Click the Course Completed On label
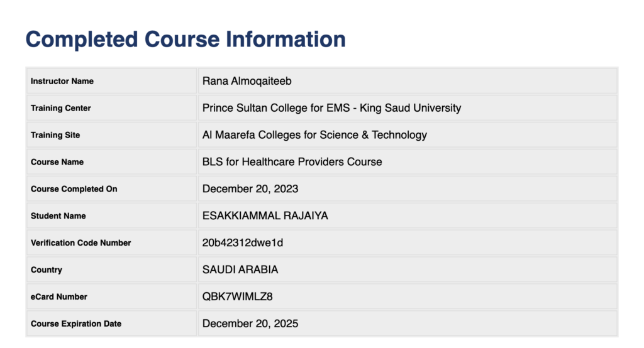 pyautogui.click(x=74, y=189)
